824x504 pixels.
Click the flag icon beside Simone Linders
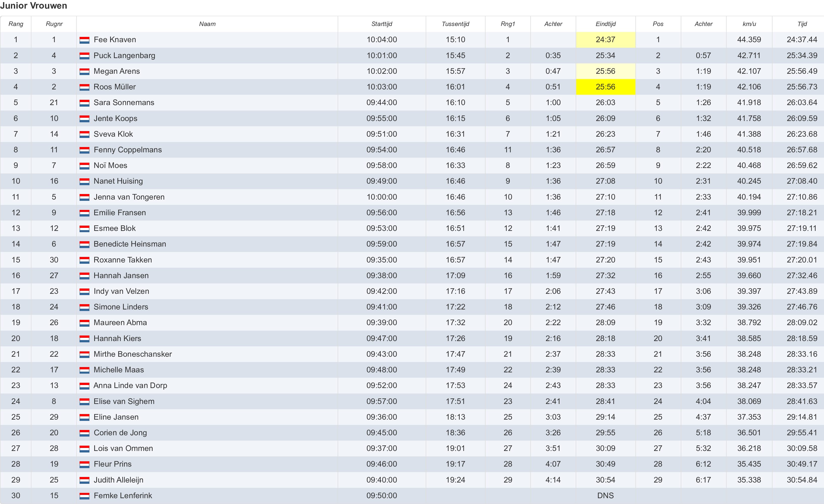[x=84, y=307]
